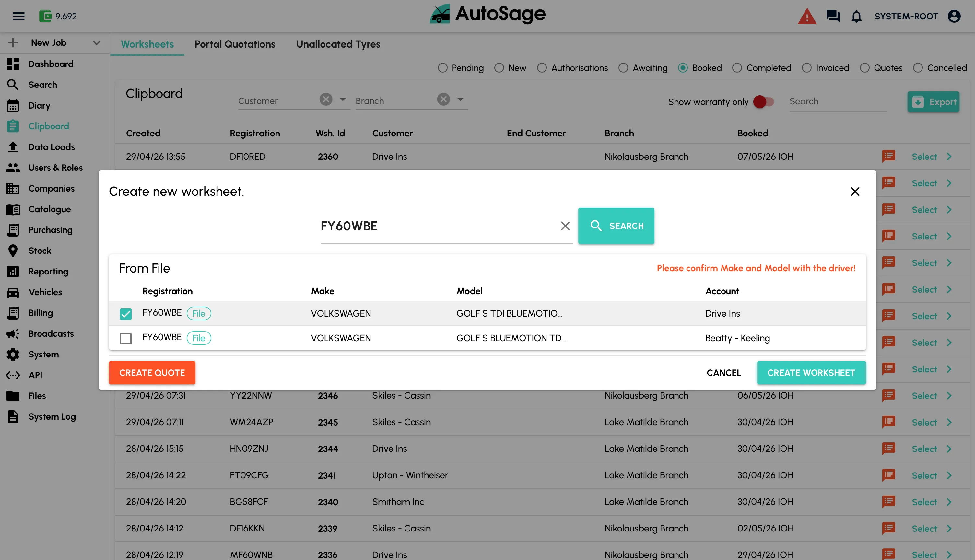Click the Search magnifier sidebar icon
Image resolution: width=975 pixels, height=560 pixels.
[13, 85]
